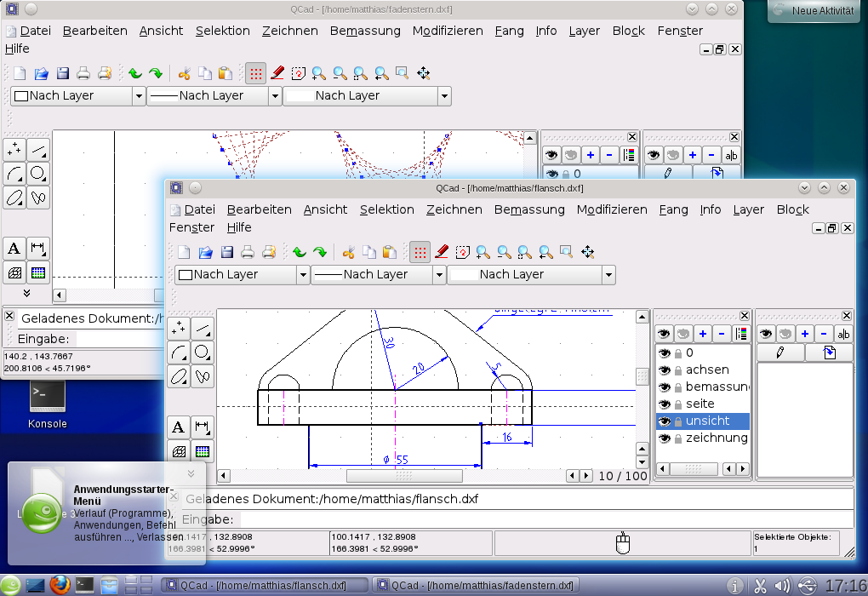Toggle draft mode pencil icon in flansch window
868x596 pixels.
(441, 253)
